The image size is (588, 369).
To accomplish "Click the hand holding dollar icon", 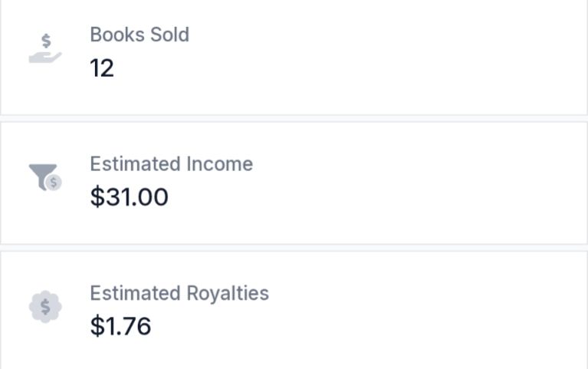I will coord(45,48).
